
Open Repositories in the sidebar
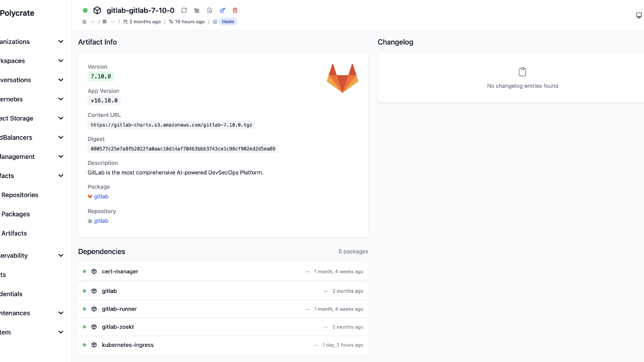click(x=20, y=195)
